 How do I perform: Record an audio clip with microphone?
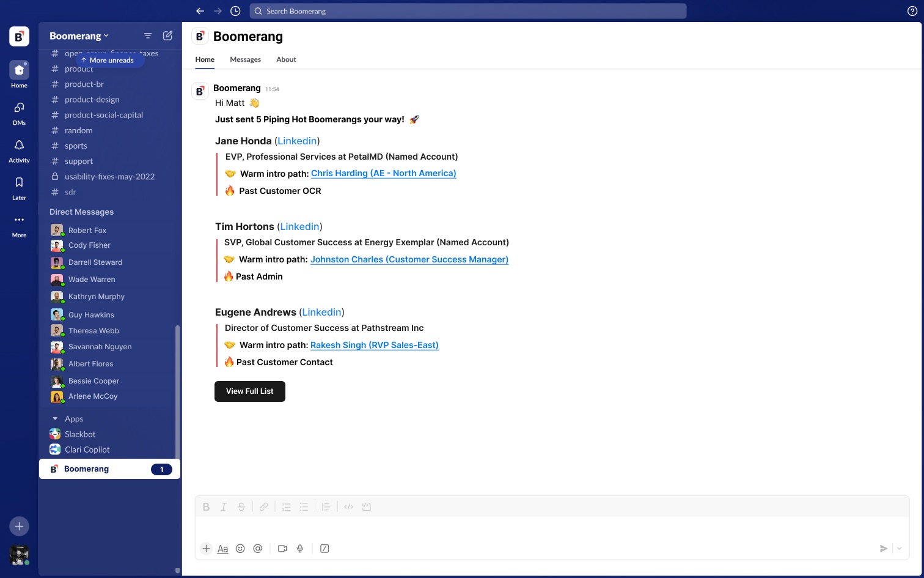[x=300, y=549]
